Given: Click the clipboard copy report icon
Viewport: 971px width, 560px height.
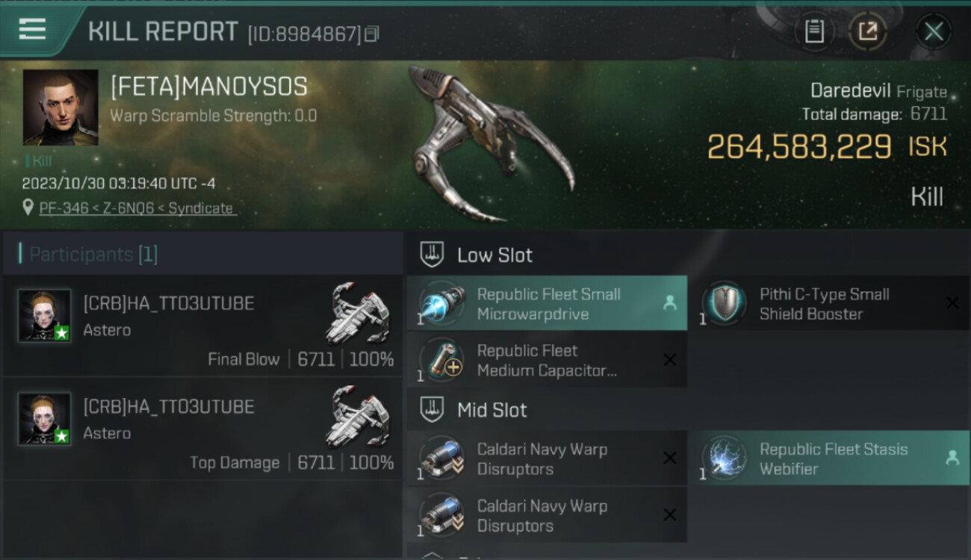Looking at the screenshot, I should 814,31.
